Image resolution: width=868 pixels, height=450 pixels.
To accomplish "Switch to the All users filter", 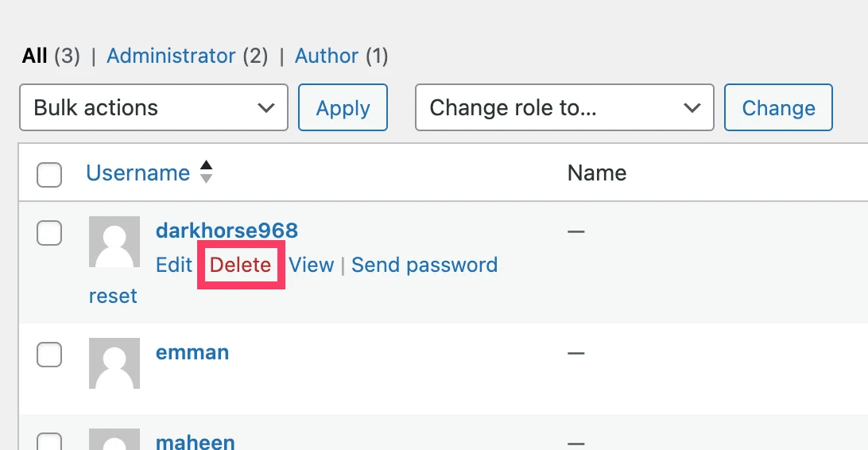I will coord(35,56).
